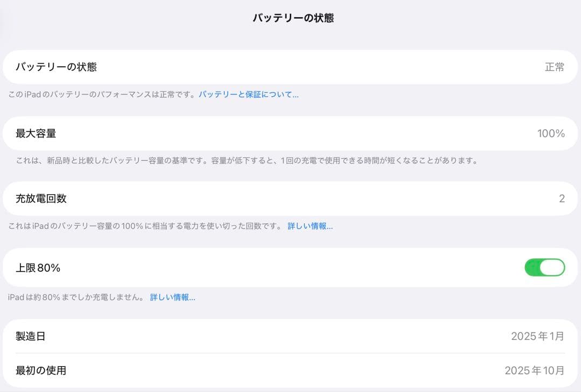Select the バッテリーの状態 row label

coord(56,67)
